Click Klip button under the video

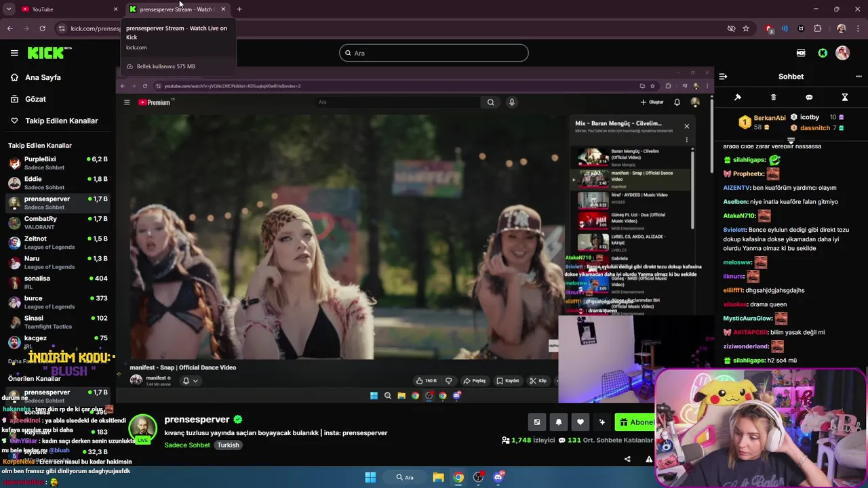[x=538, y=381]
